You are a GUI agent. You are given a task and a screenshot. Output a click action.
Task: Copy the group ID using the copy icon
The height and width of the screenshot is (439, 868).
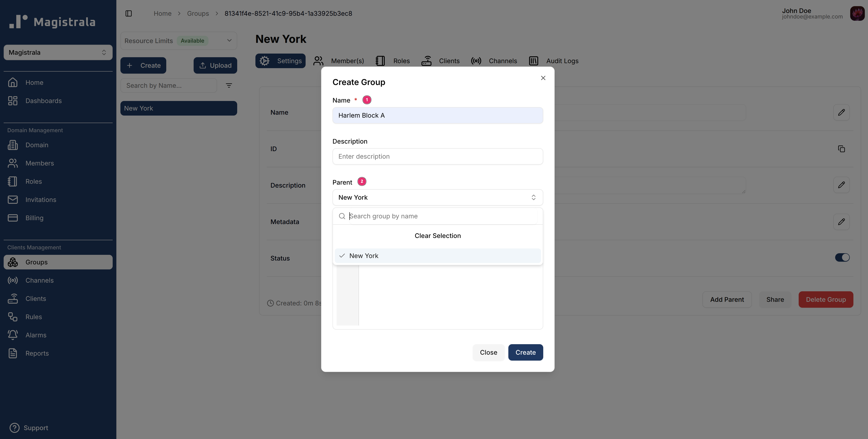(841, 148)
